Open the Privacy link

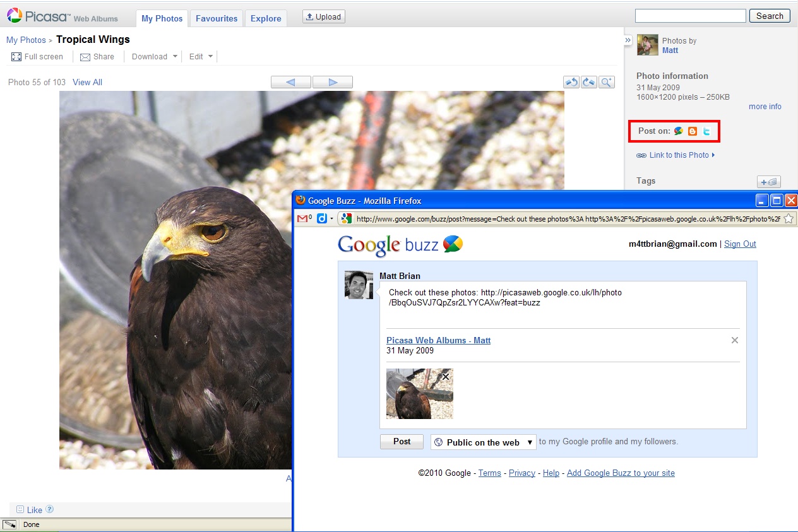pyautogui.click(x=522, y=473)
